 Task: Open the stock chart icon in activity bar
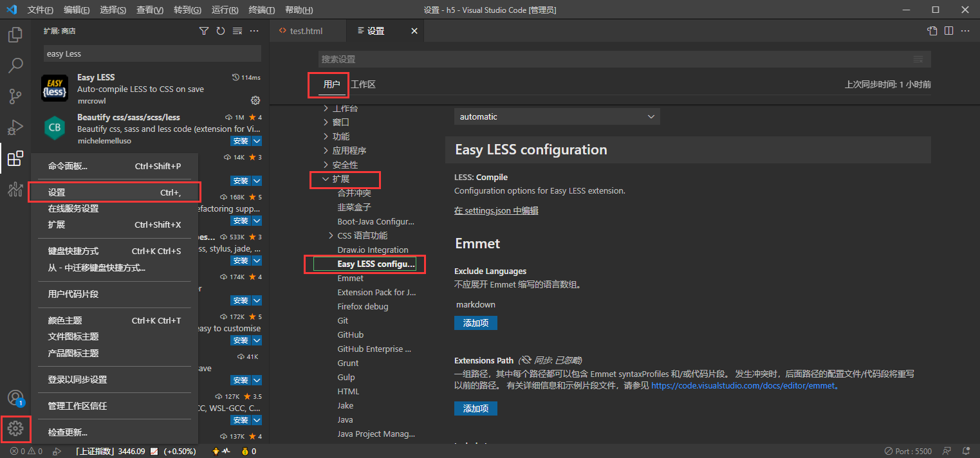[15, 189]
